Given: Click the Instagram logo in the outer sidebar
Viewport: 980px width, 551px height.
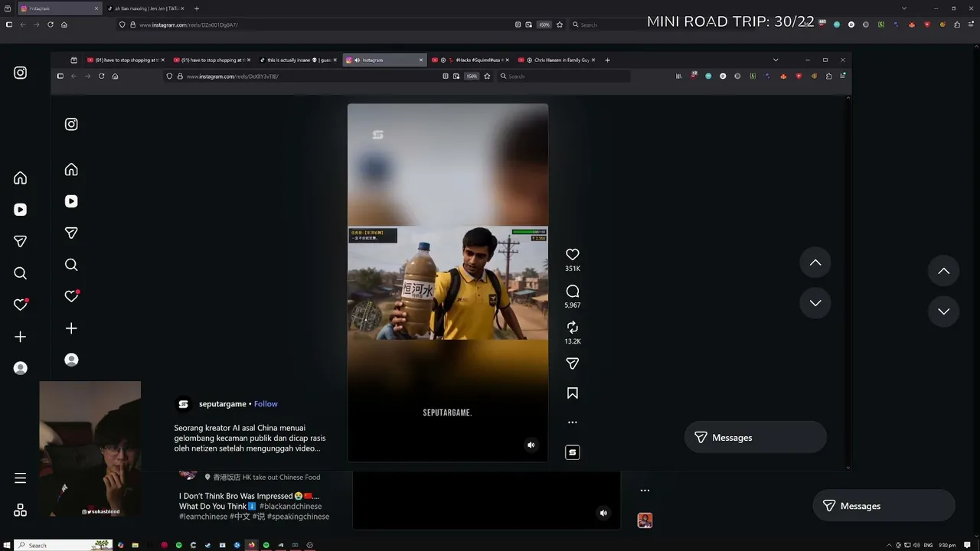Looking at the screenshot, I should point(21,73).
